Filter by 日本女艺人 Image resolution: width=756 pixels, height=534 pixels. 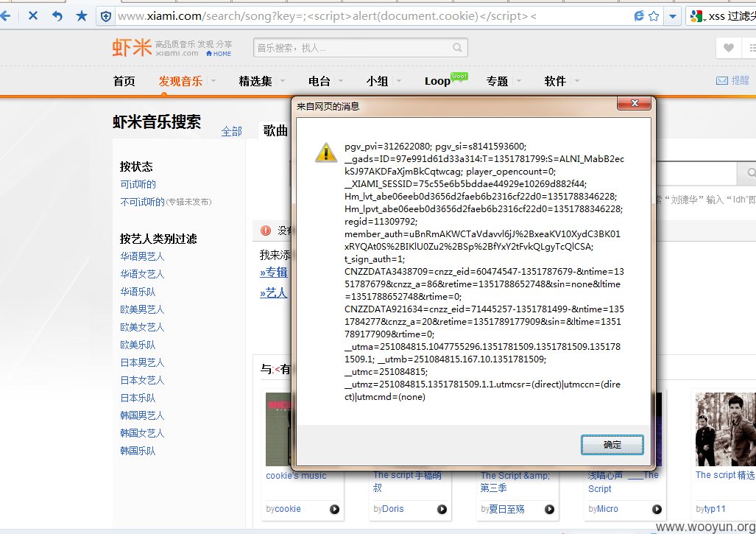(x=142, y=380)
